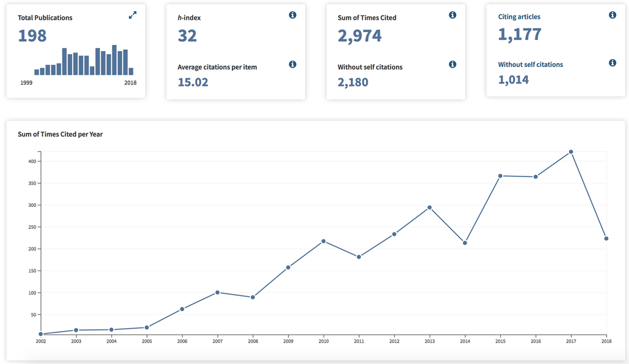The image size is (629, 364).
Task: Click the 2011 data point on the line
Action: [359, 257]
